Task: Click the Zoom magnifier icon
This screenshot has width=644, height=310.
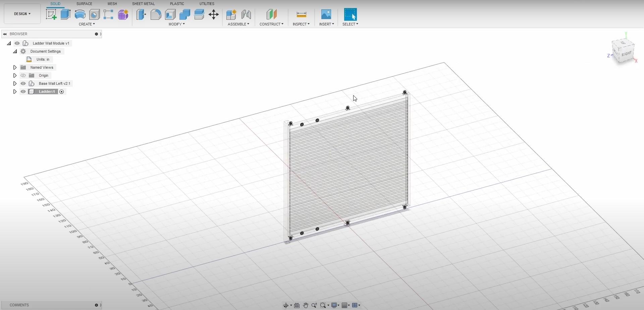Action: [314, 305]
